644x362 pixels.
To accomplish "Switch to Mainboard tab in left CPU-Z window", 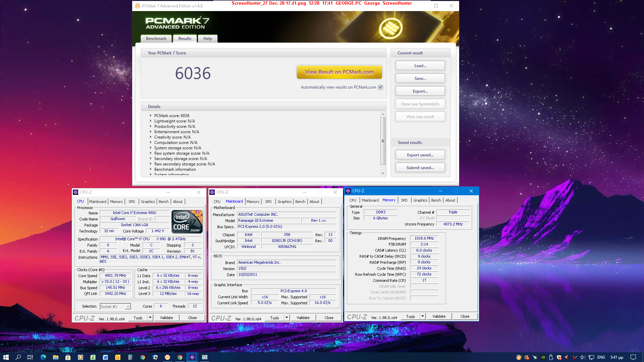I will (x=98, y=202).
